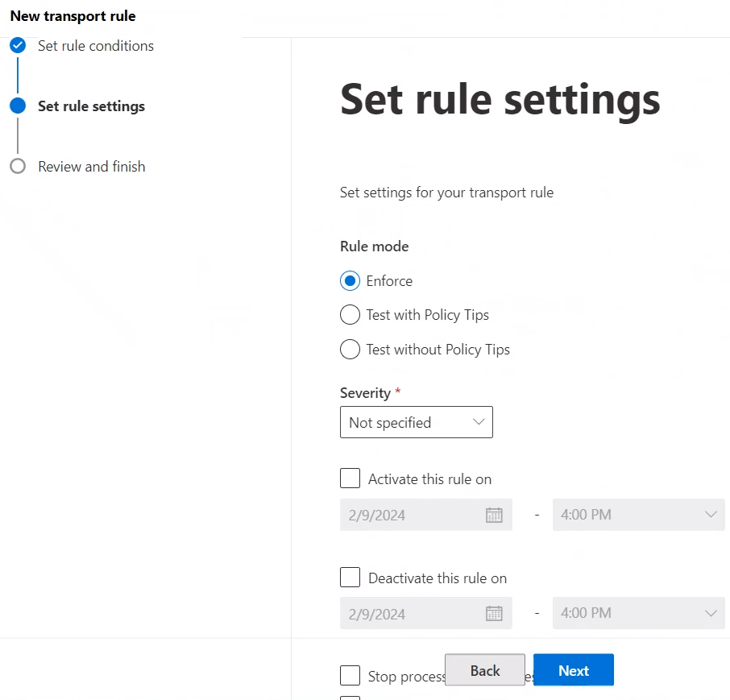Click the calendar icon for activation date

tap(494, 515)
